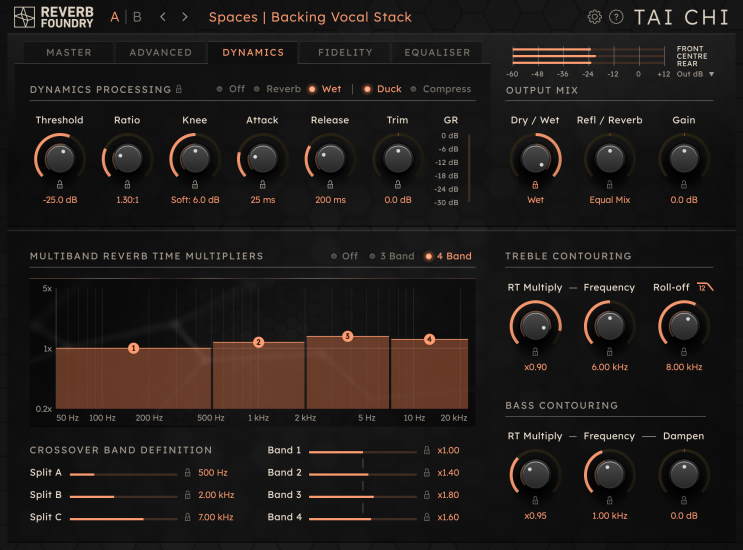Select the Dynamics tab

click(253, 52)
